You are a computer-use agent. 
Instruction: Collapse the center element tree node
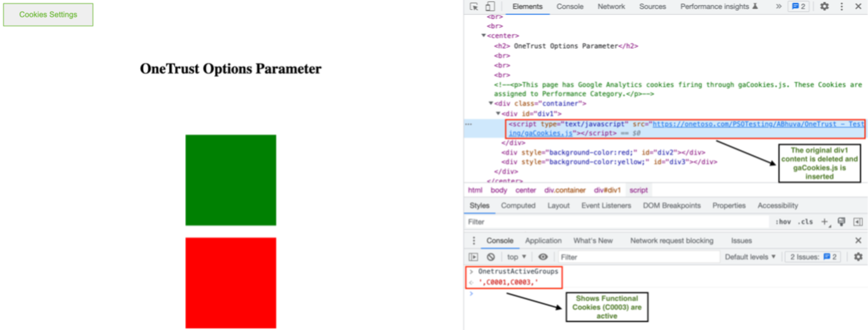coord(484,35)
